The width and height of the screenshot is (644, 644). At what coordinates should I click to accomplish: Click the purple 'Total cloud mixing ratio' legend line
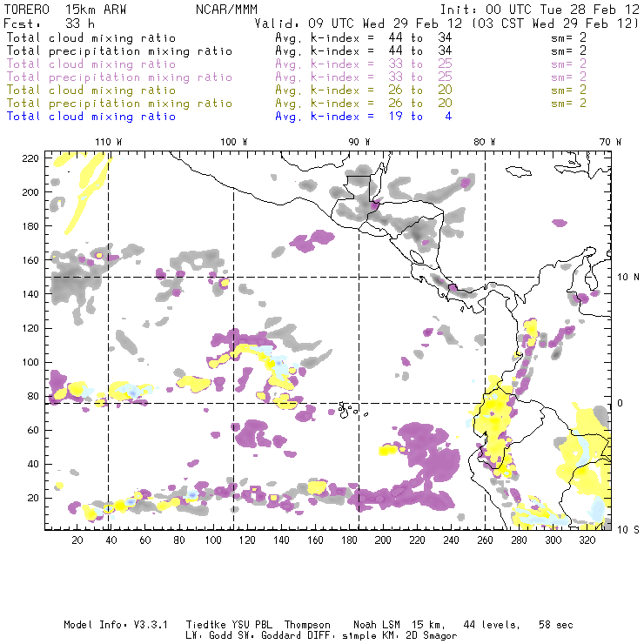click(91, 64)
